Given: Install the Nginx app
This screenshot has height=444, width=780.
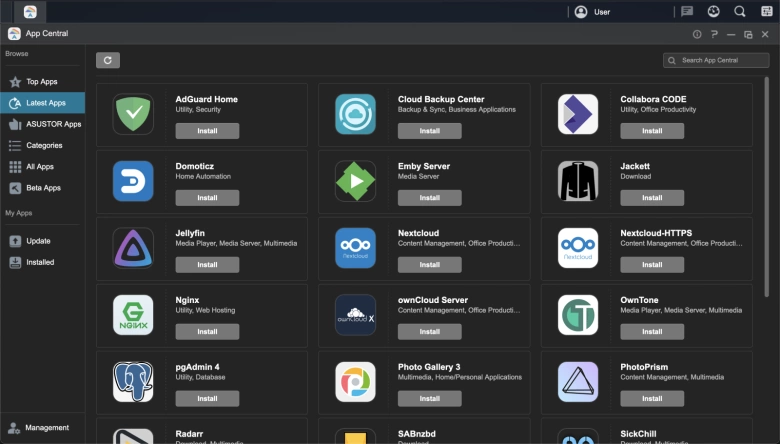Looking at the screenshot, I should pyautogui.click(x=207, y=332).
